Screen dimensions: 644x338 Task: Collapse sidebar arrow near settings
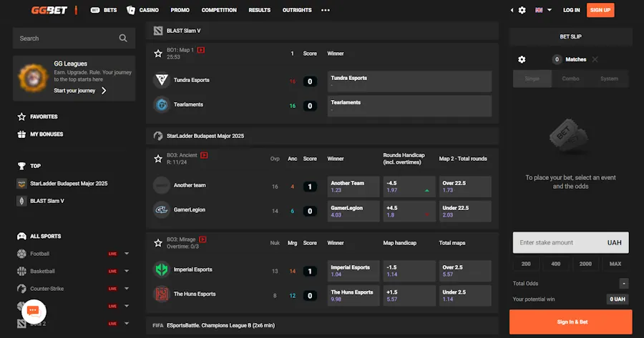(512, 10)
